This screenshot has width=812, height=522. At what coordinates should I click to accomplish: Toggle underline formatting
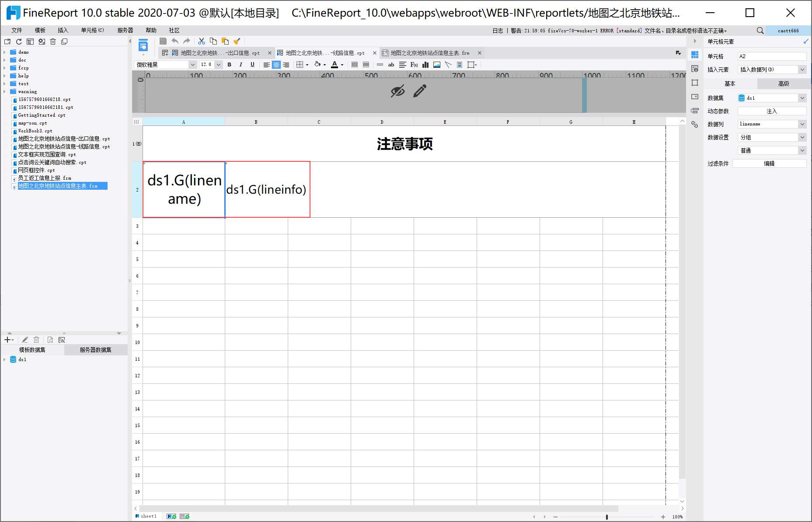pyautogui.click(x=252, y=65)
